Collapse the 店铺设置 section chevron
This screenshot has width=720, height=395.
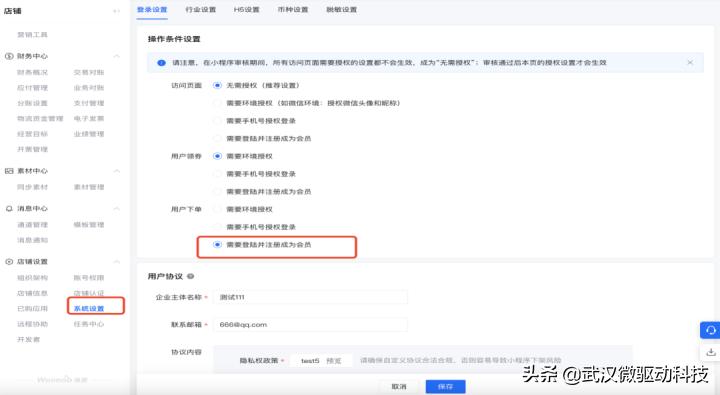pos(117,261)
